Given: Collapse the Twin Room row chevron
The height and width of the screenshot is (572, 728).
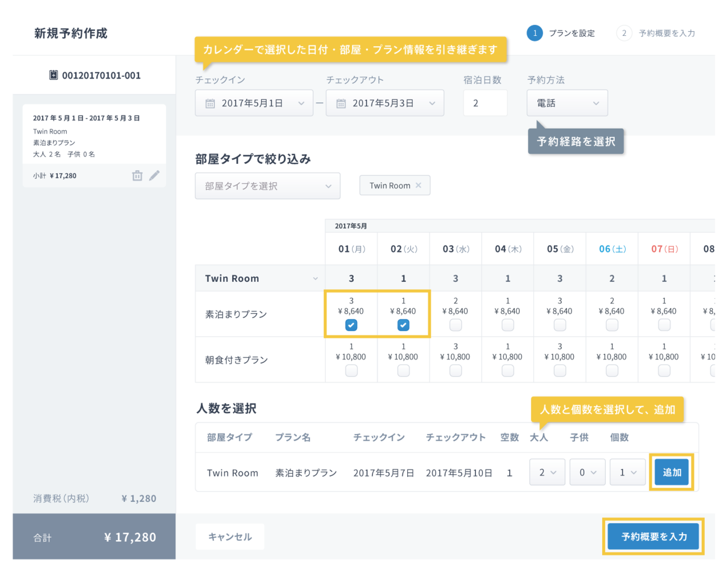Looking at the screenshot, I should [x=315, y=279].
